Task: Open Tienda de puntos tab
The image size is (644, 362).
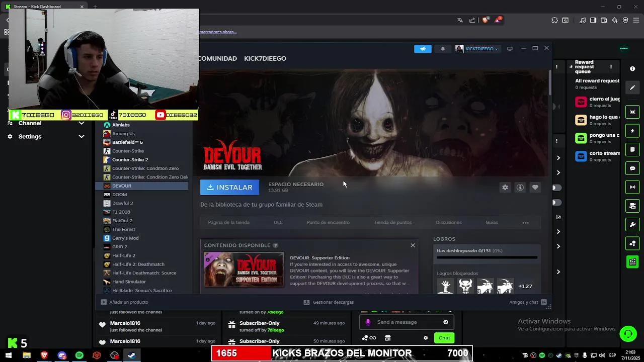Action: click(392, 222)
